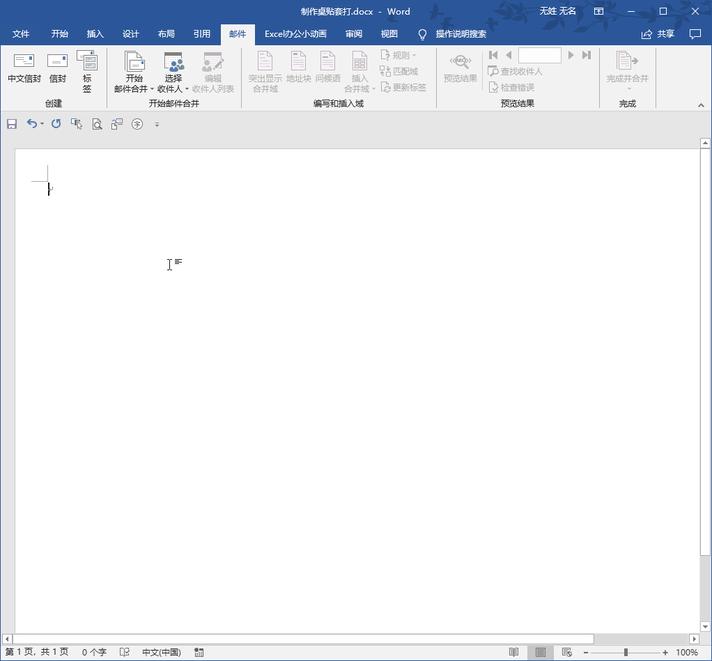
Task: Click Match Fields (匹配域)
Action: (x=398, y=71)
